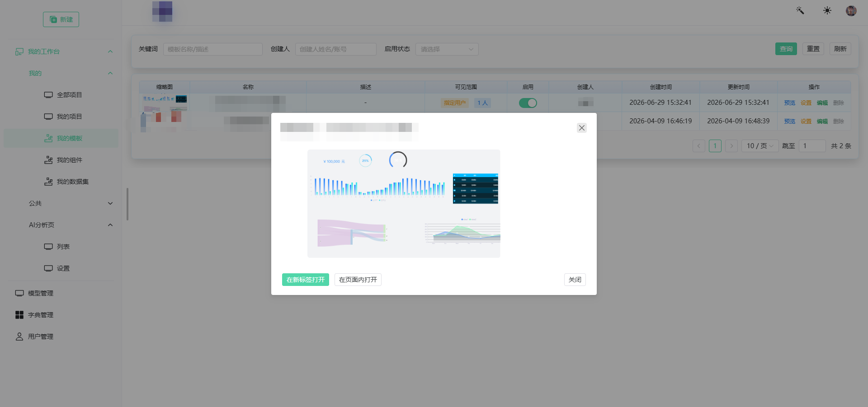Click 预览 in the 15:32:41 row
The image size is (868, 407).
790,103
